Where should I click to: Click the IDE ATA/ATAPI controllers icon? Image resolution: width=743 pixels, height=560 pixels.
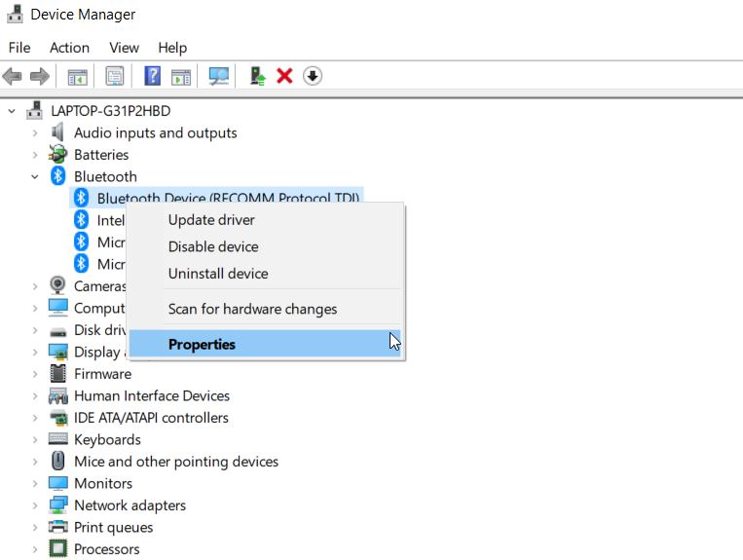click(x=57, y=418)
